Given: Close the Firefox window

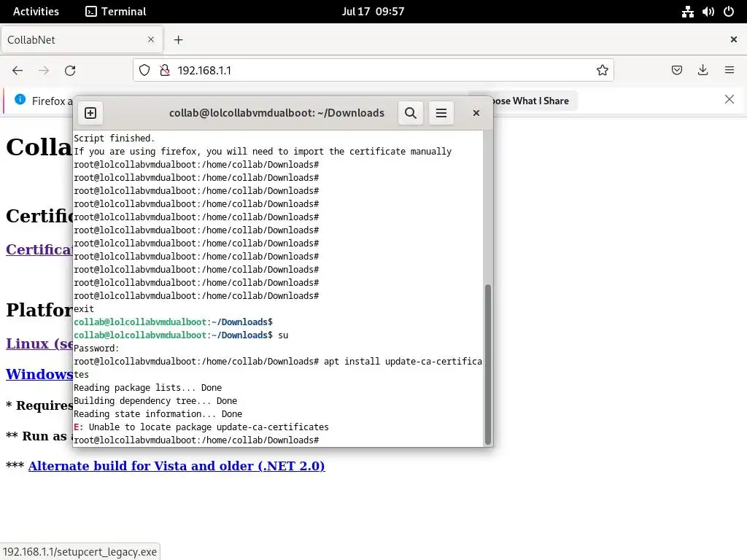Looking at the screenshot, I should point(734,39).
